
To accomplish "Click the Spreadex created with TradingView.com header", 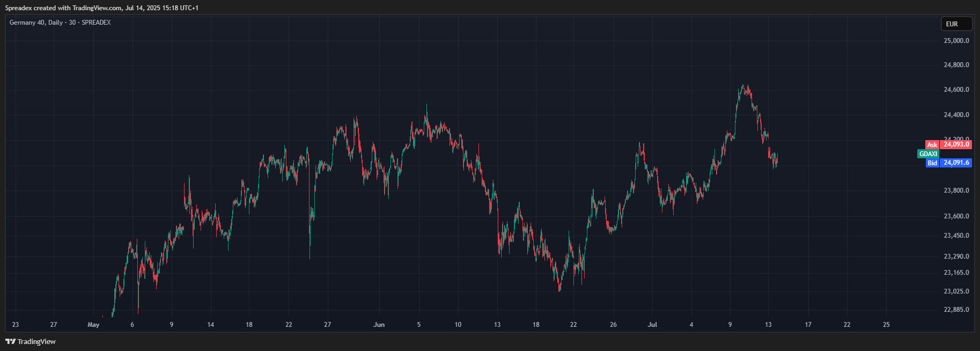I will click(102, 8).
